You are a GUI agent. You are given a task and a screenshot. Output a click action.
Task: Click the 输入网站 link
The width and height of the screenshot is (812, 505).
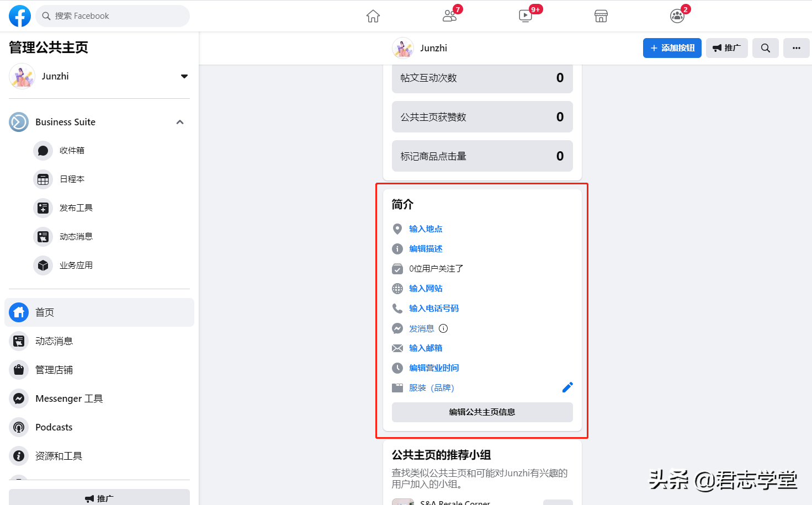click(x=426, y=289)
